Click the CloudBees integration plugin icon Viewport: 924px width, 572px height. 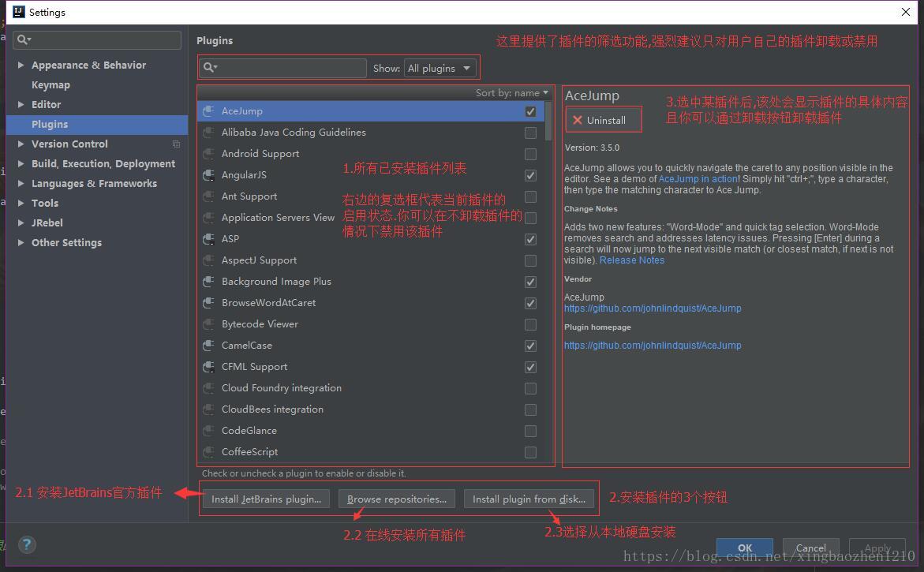(208, 409)
